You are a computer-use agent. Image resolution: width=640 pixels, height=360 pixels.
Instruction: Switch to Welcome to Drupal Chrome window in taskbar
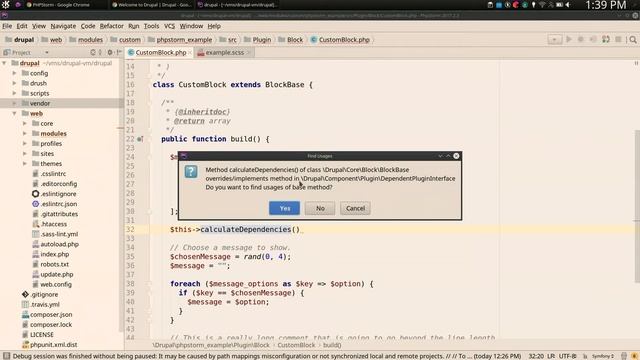click(x=151, y=5)
